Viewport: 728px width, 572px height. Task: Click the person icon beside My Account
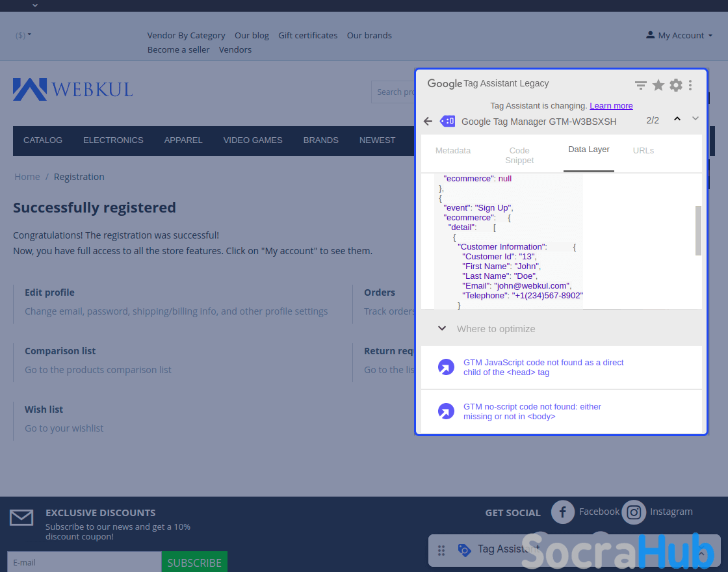pyautogui.click(x=651, y=35)
